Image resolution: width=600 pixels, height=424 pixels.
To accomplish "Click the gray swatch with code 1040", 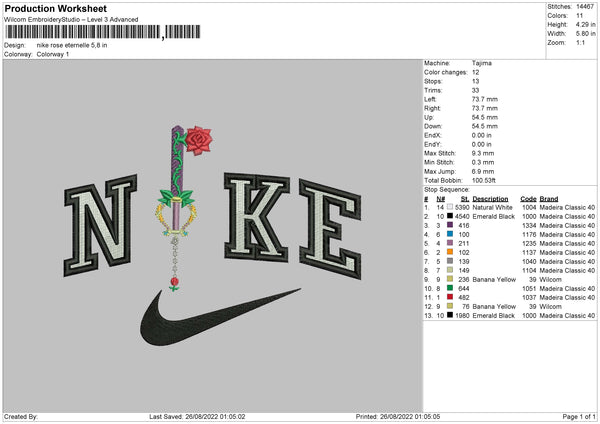I will point(450,261).
